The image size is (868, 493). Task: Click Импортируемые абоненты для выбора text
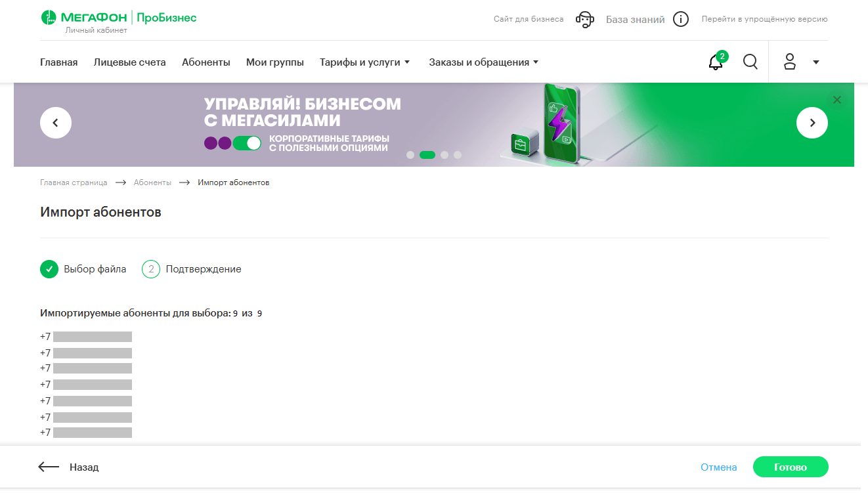[x=135, y=313]
